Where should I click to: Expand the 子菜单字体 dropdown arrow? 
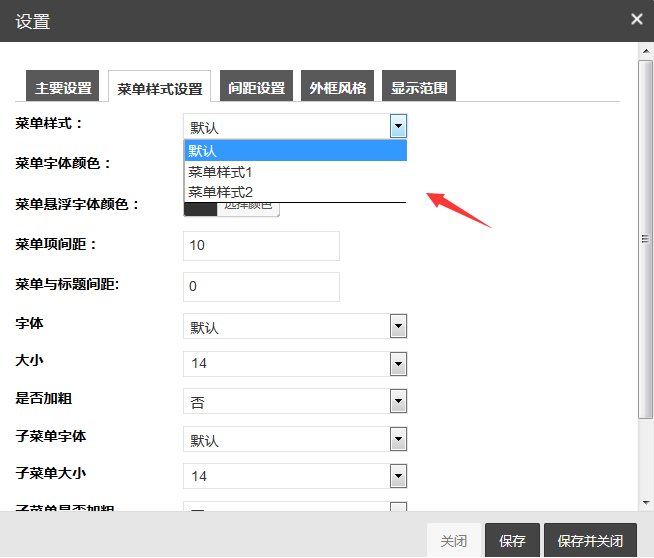[x=398, y=439]
